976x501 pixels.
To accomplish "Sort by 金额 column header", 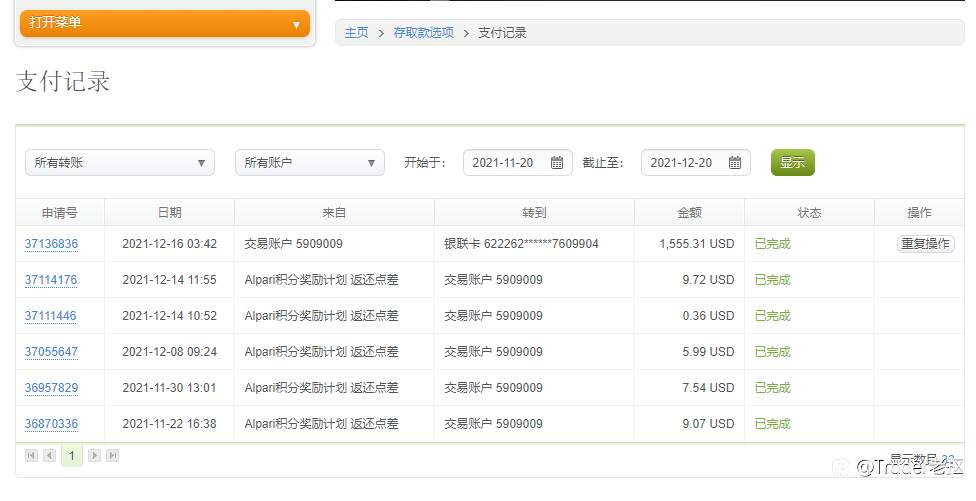I will point(690,213).
